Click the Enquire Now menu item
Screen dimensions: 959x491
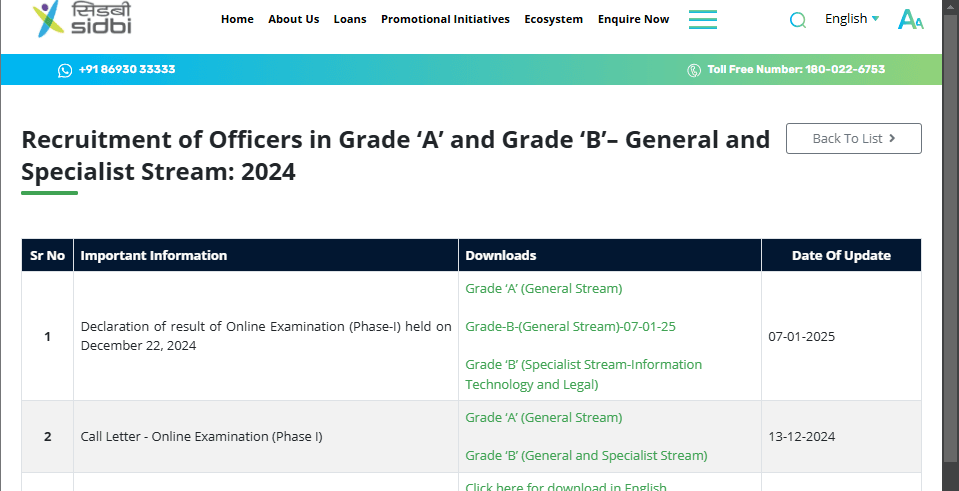[633, 19]
